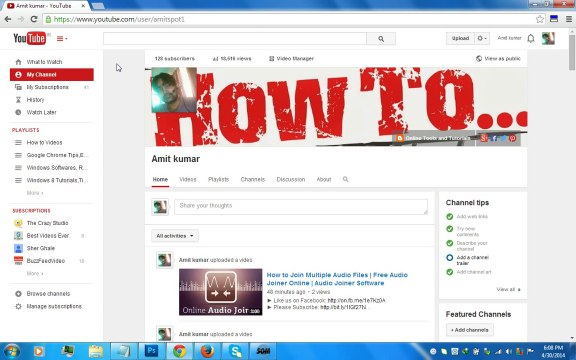
Task: Open the settings gear dropdown
Action: click(482, 38)
